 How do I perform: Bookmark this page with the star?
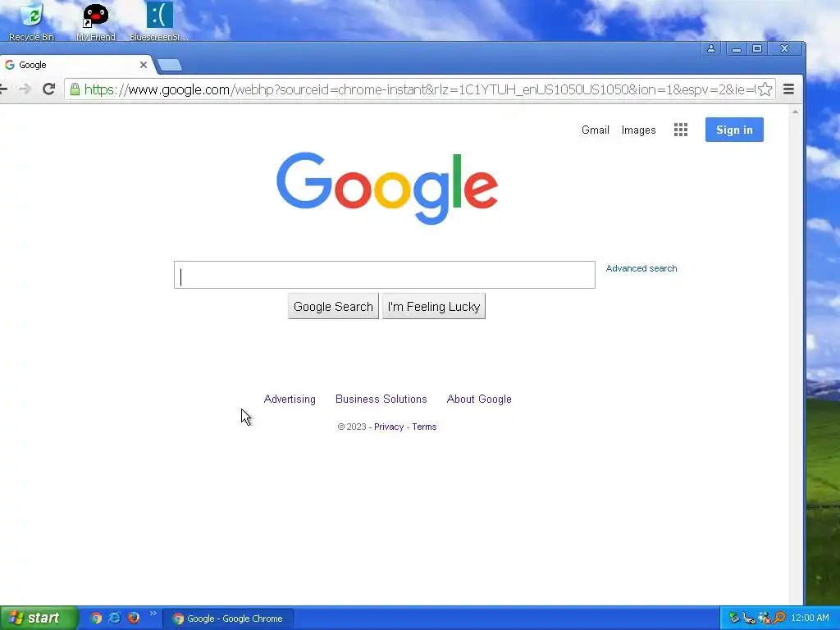point(765,89)
